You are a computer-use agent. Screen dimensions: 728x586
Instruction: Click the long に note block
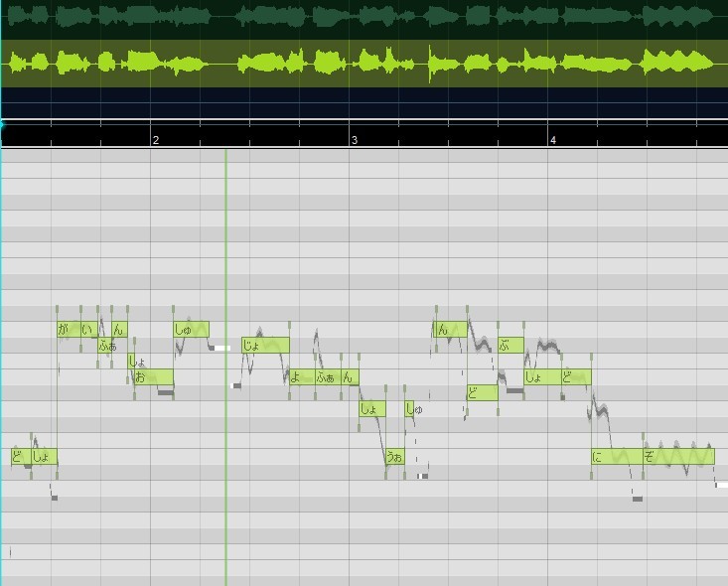[617, 457]
